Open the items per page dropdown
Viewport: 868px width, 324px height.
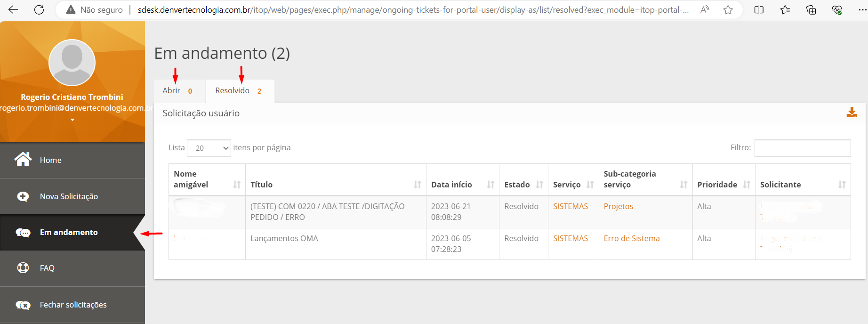[209, 148]
